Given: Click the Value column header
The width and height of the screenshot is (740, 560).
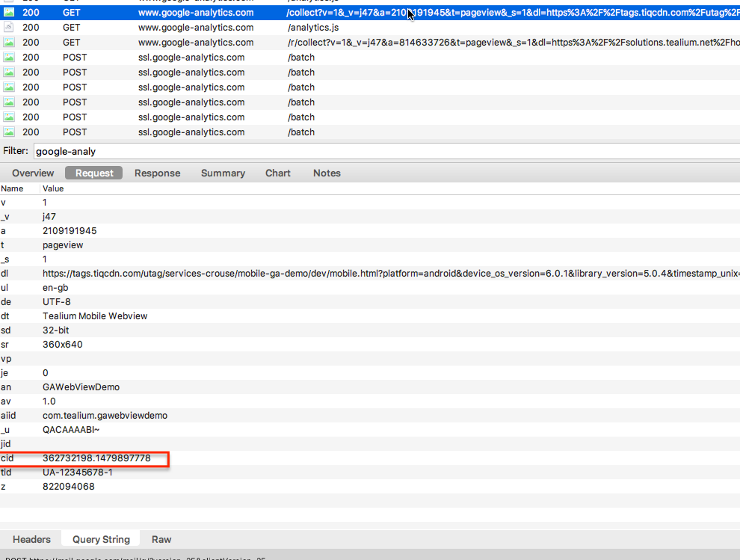Looking at the screenshot, I should [x=53, y=188].
